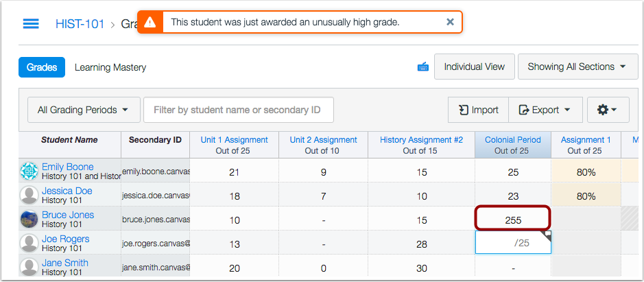Open the gear settings dropdown
Screen dimensions: 644x282
[x=608, y=110]
